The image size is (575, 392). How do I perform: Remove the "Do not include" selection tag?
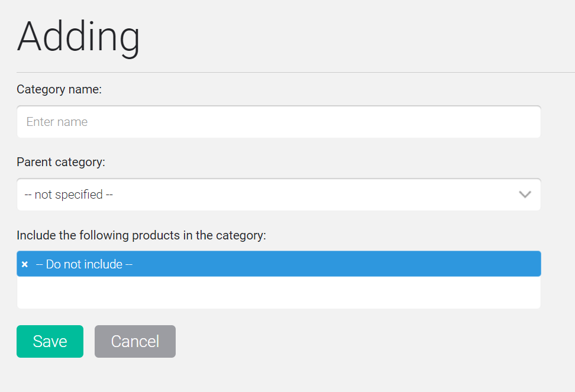[x=25, y=264]
